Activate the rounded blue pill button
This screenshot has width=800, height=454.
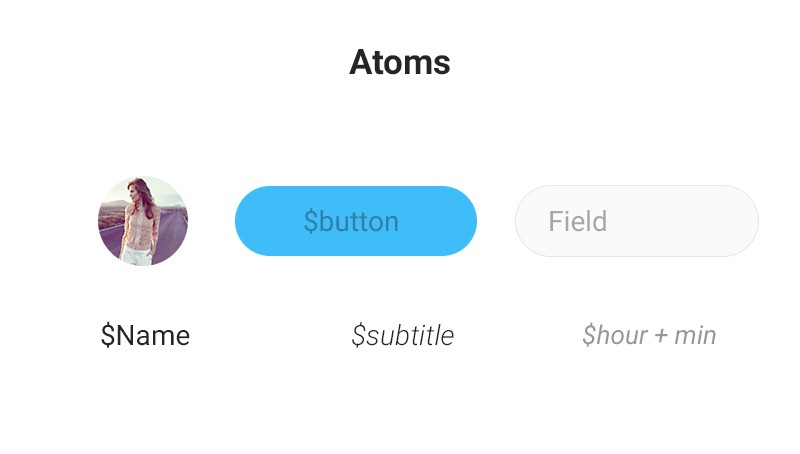pyautogui.click(x=356, y=221)
